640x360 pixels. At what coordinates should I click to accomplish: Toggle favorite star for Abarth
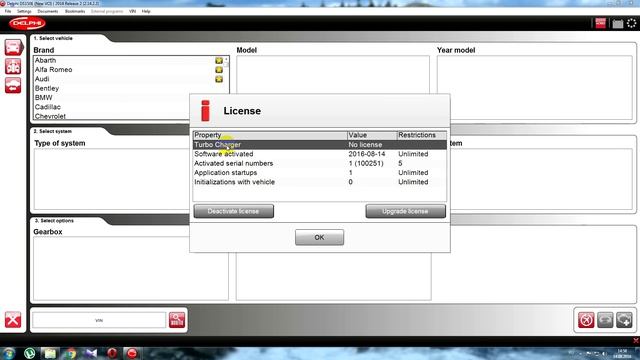click(x=219, y=60)
